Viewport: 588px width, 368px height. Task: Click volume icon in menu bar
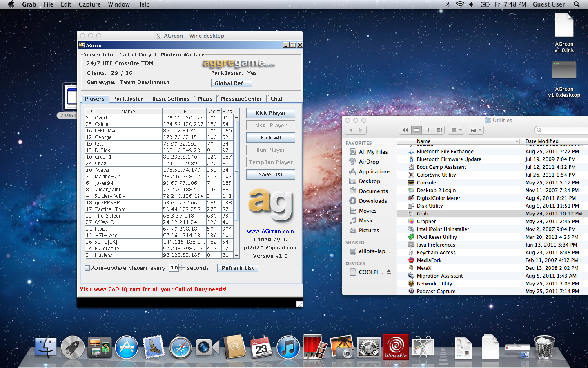pos(471,4)
